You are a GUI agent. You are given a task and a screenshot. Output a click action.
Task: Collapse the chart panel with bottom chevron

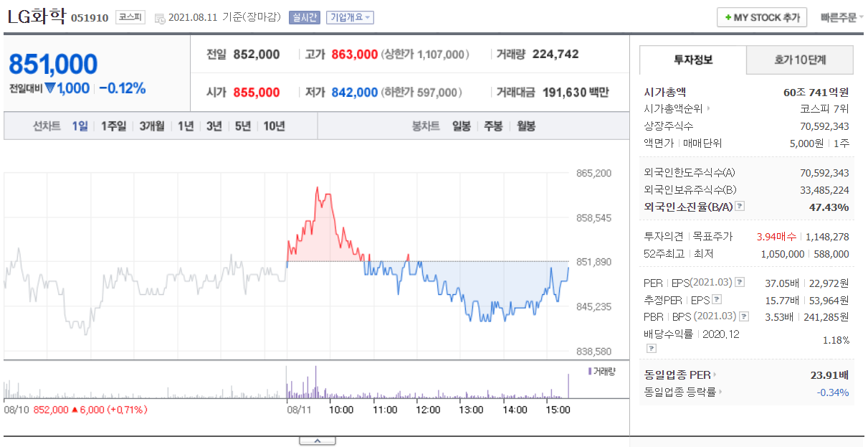[x=318, y=441]
